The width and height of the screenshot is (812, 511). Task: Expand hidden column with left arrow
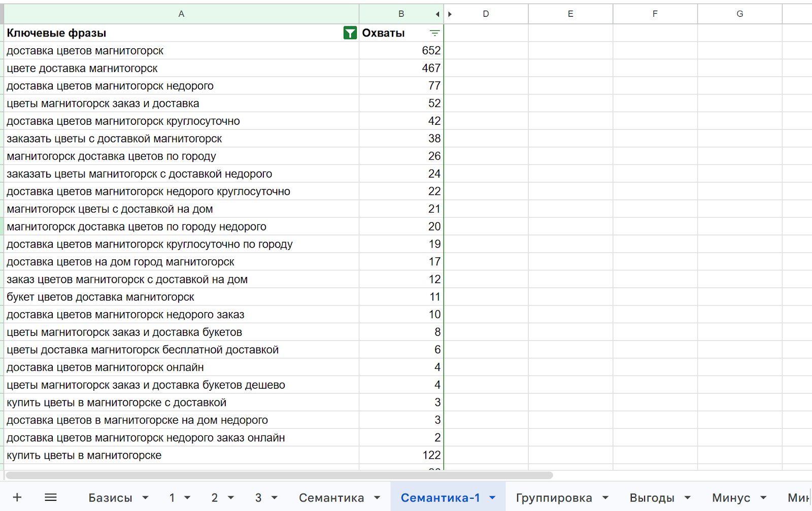click(437, 14)
